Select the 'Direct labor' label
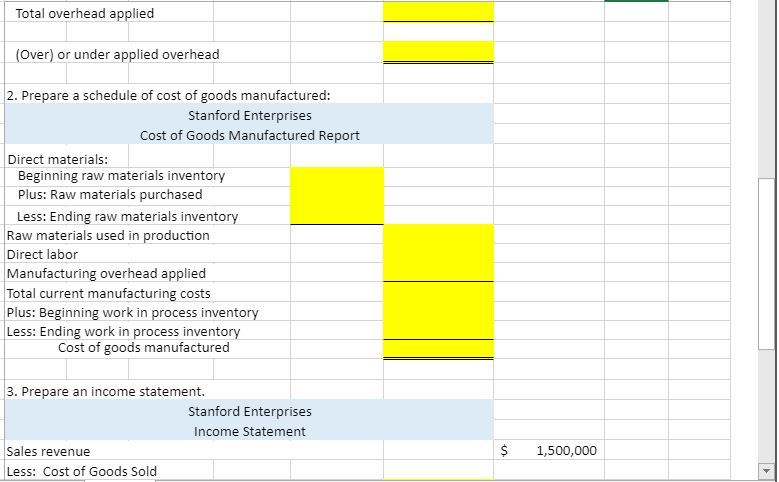Viewport: 779px width, 482px height. pyautogui.click(x=42, y=254)
